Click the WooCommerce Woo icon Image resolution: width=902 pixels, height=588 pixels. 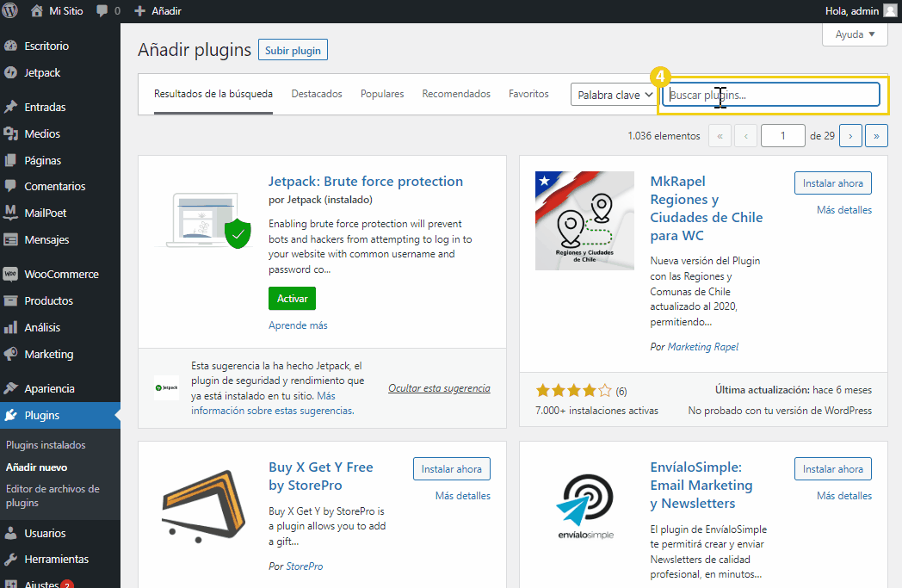pos(10,274)
